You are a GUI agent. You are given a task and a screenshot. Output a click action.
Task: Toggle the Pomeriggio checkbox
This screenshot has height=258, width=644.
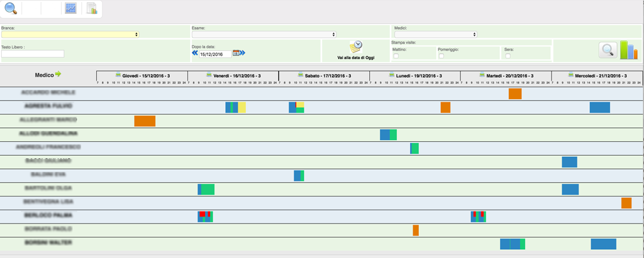click(x=441, y=56)
